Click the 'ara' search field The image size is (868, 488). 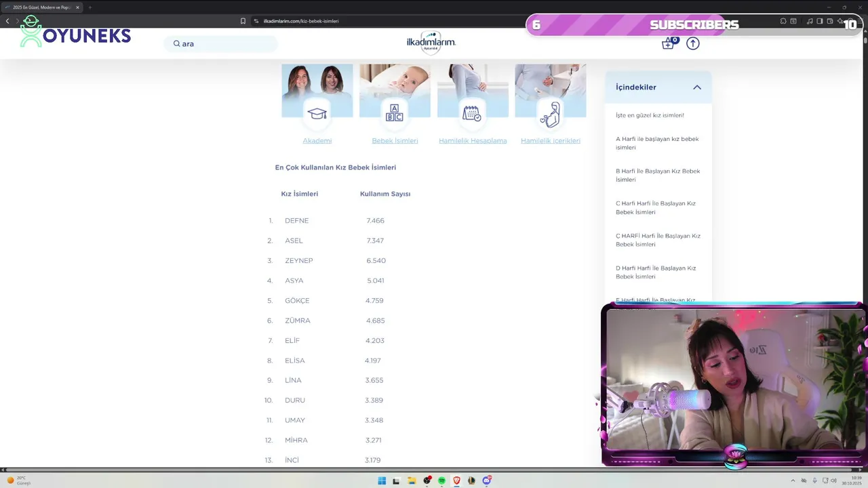[x=221, y=43]
